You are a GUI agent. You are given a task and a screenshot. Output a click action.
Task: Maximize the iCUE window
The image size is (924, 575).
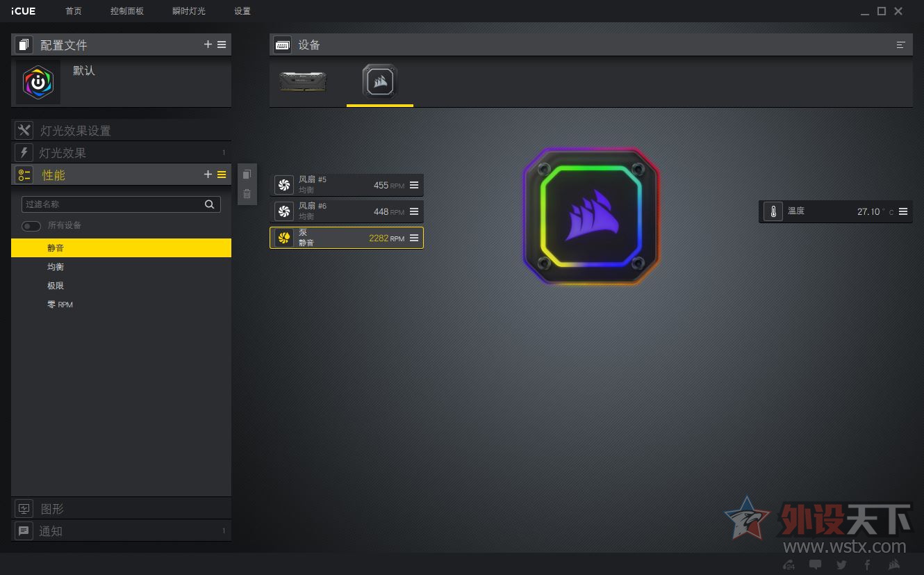(882, 11)
